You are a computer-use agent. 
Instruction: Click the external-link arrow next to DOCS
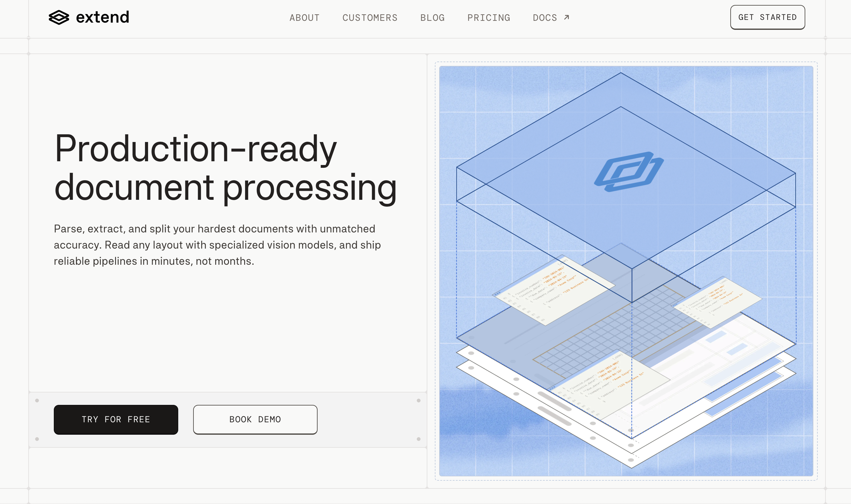click(566, 17)
